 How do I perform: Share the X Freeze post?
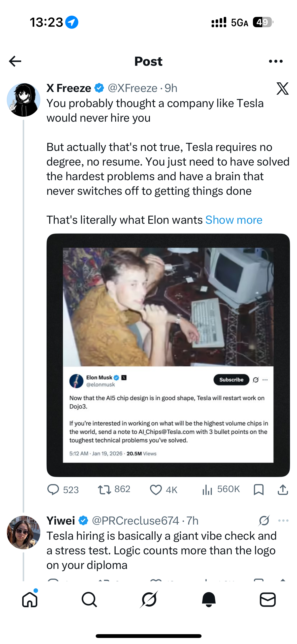point(283,490)
